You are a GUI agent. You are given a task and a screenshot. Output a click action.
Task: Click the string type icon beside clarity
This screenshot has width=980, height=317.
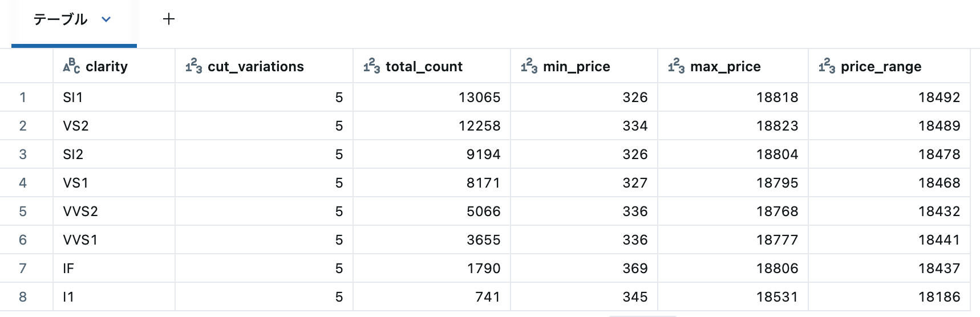71,66
